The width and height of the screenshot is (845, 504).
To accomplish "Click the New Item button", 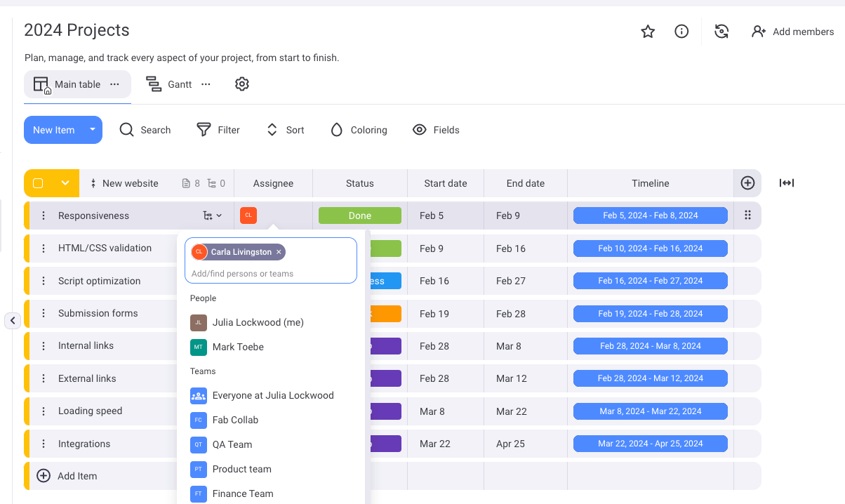I will (53, 130).
